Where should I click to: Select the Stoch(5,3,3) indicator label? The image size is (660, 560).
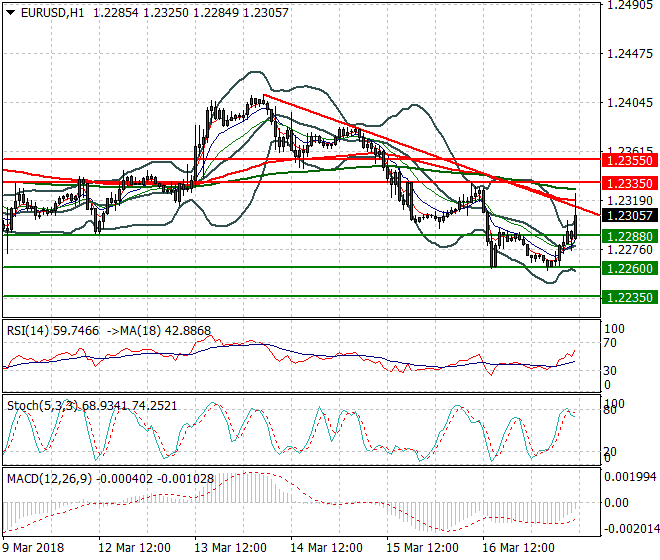(x=43, y=405)
